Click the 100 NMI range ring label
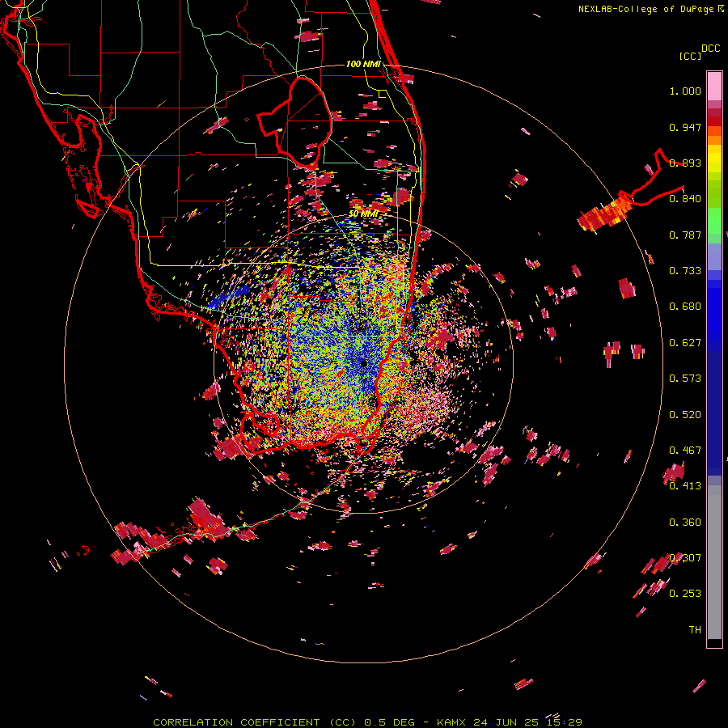 click(x=363, y=64)
